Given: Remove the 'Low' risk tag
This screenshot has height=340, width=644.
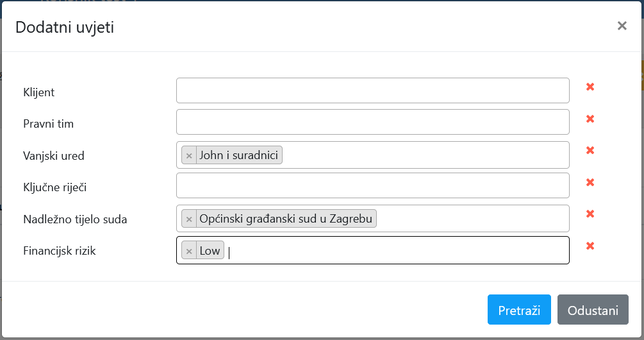Looking at the screenshot, I should (189, 251).
